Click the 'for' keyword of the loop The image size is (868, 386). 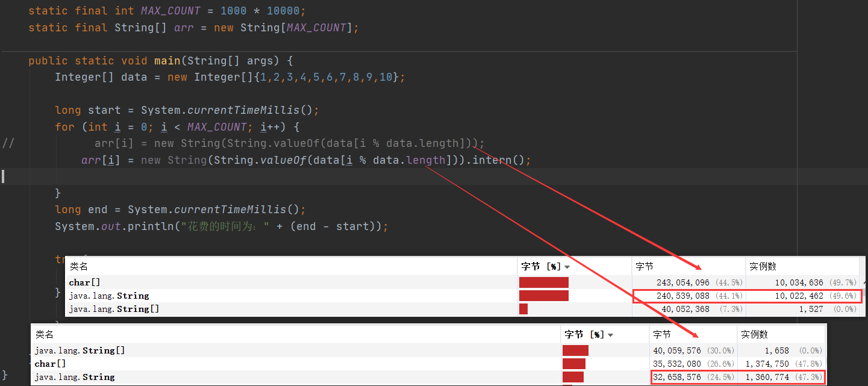(x=64, y=127)
